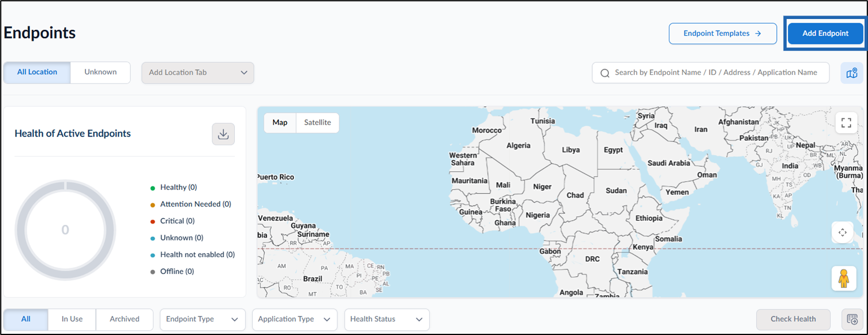The height and width of the screenshot is (335, 868).
Task: Switch map to Satellite view
Action: [x=317, y=122]
